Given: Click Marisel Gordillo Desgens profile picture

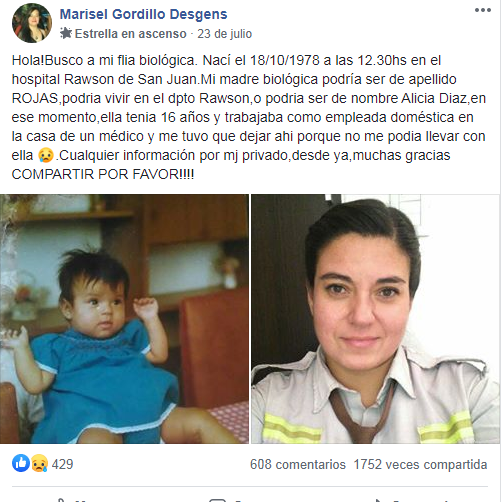Looking at the screenshot, I should (32, 23).
